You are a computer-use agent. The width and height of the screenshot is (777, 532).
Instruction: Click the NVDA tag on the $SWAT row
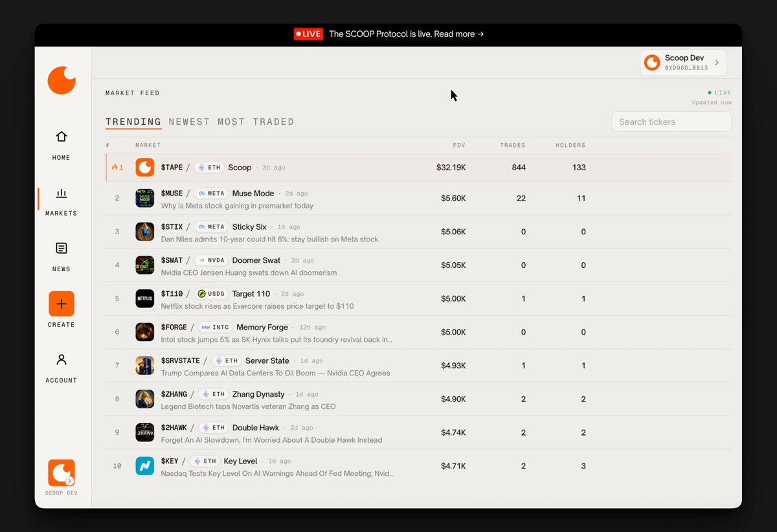(x=212, y=260)
